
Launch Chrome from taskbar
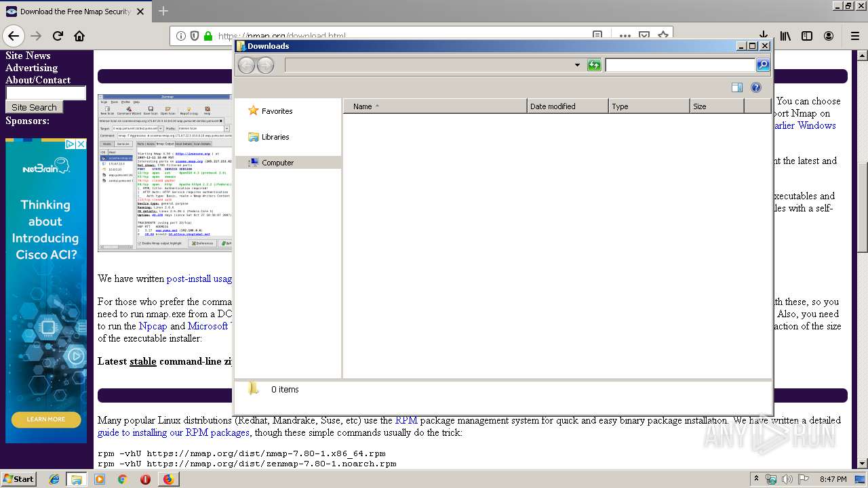pyautogui.click(x=122, y=479)
